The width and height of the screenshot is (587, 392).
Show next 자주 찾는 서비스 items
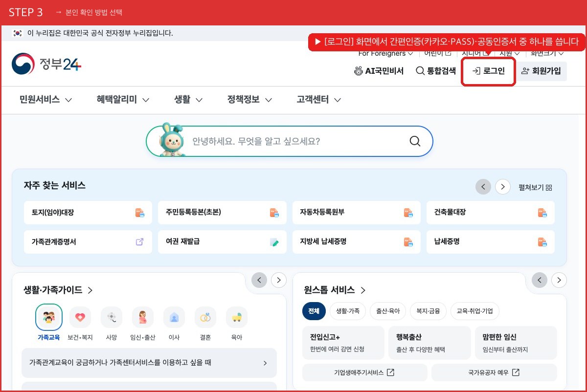point(503,187)
